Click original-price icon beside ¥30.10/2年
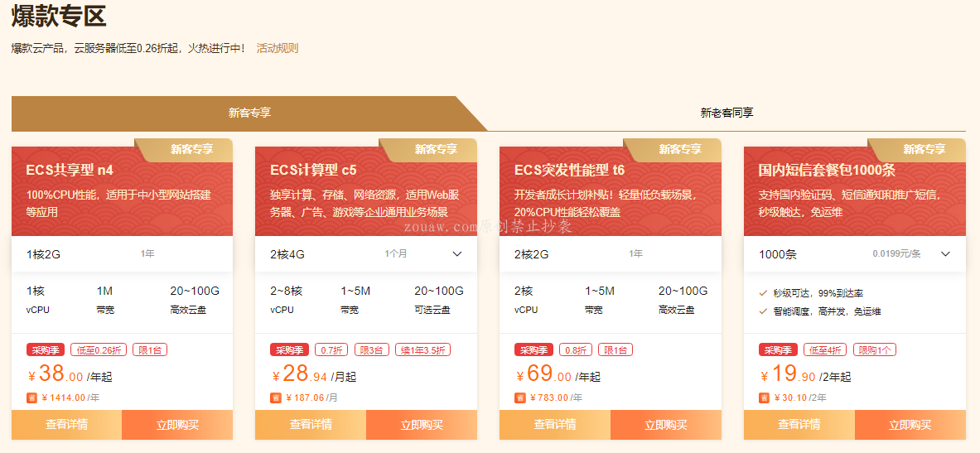Viewport: 980px width, 453px height. (x=764, y=398)
